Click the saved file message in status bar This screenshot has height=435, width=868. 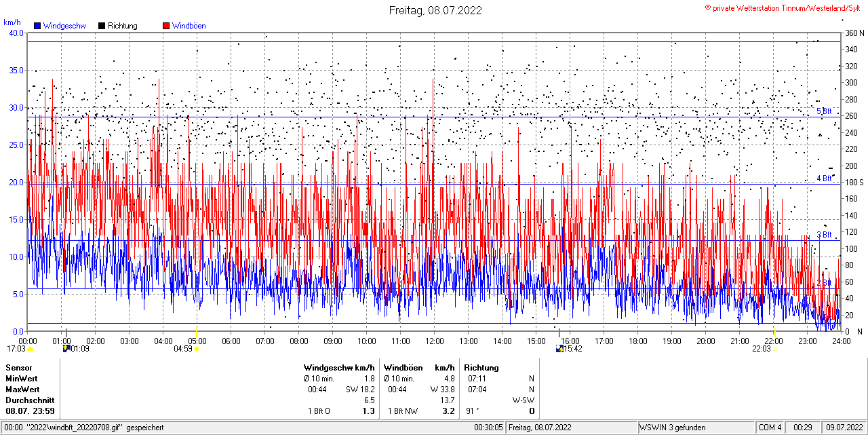click(x=85, y=428)
